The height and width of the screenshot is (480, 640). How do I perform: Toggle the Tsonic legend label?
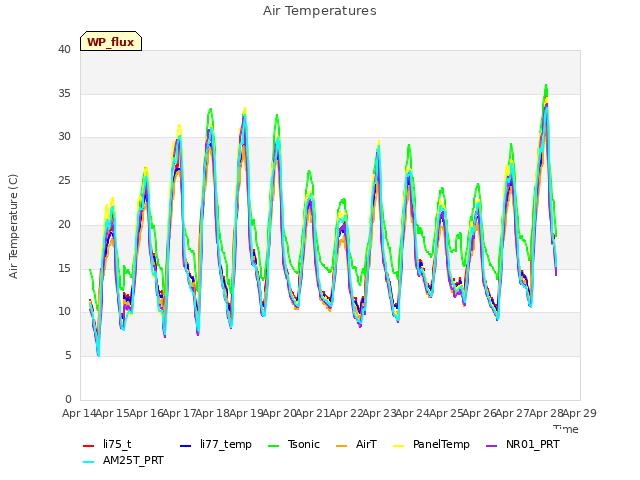[x=304, y=444]
